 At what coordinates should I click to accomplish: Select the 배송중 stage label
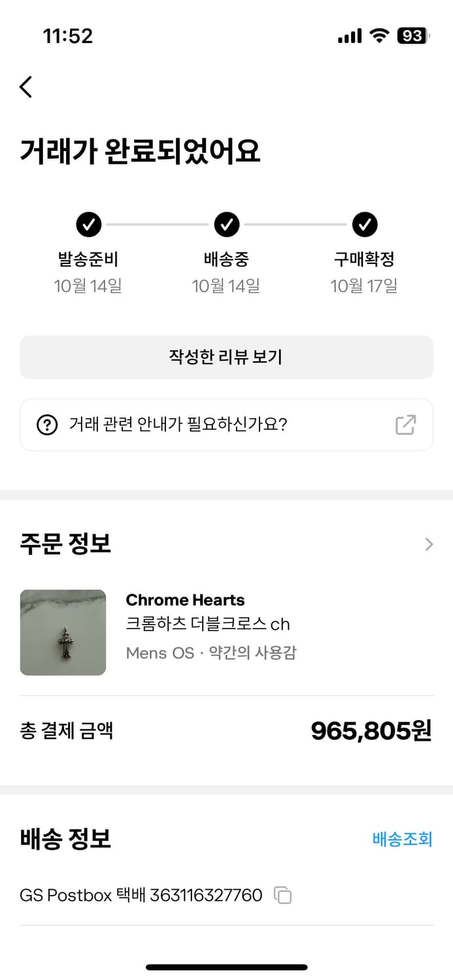[226, 259]
